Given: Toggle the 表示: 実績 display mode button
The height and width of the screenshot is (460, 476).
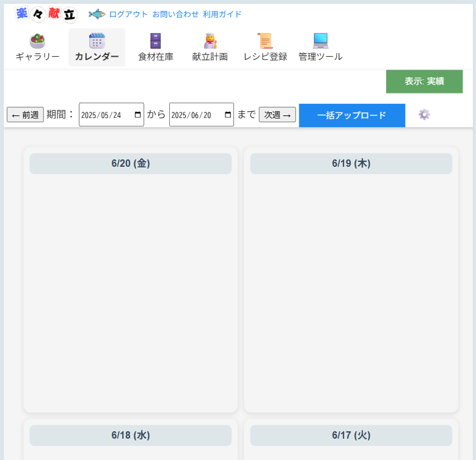Looking at the screenshot, I should point(424,81).
